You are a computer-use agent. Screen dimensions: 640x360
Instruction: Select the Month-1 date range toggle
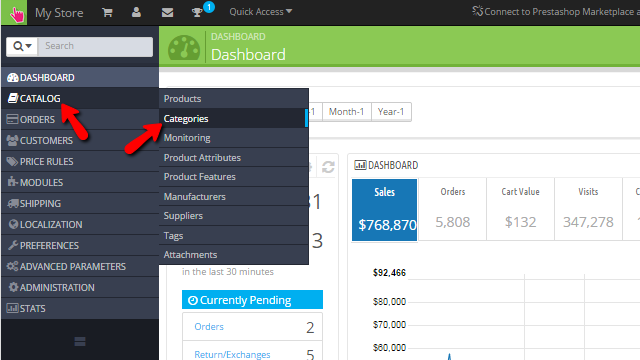point(347,112)
